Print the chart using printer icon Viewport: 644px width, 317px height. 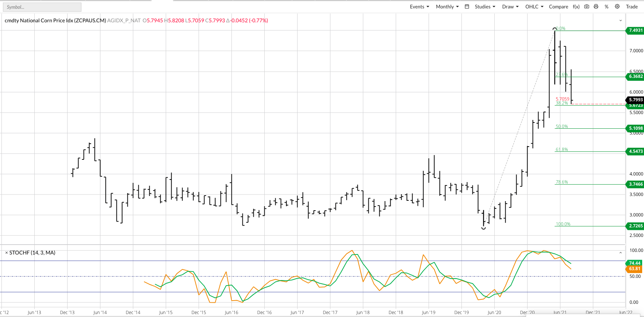click(x=596, y=7)
